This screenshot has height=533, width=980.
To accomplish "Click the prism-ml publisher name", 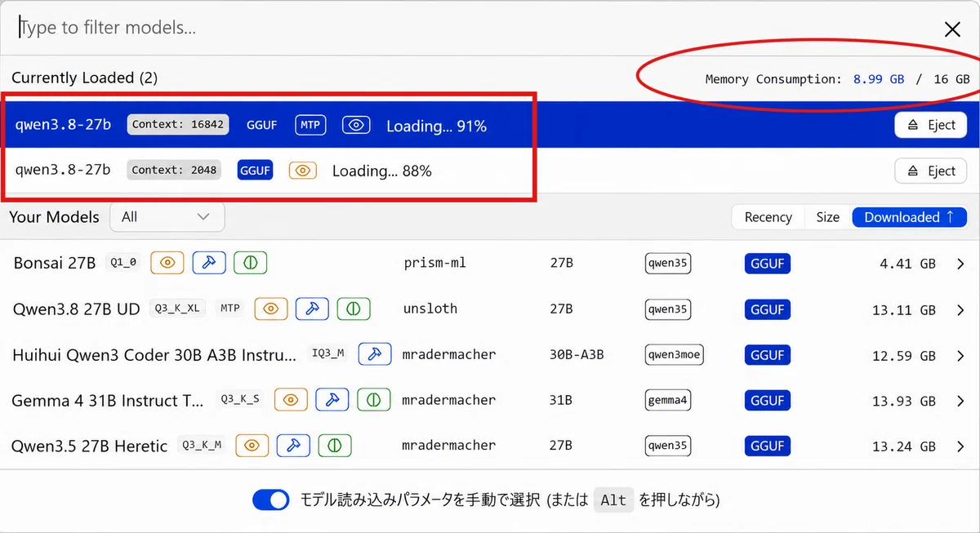I will [x=435, y=263].
